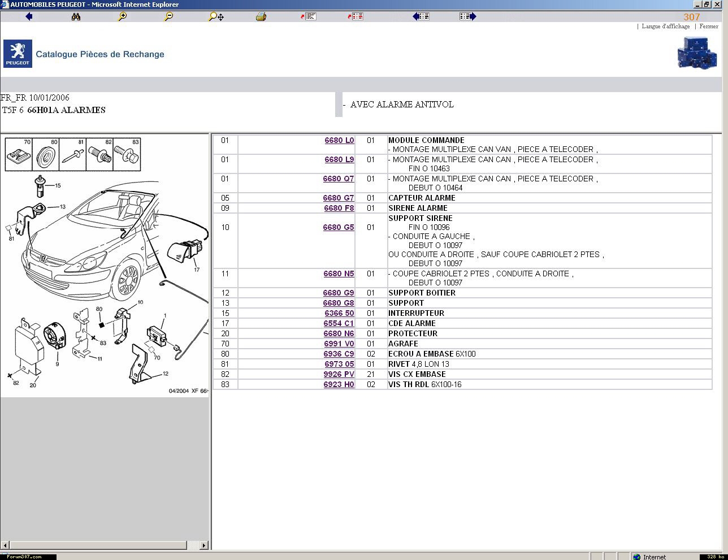Click the bracket part labeled 12 in diagram
Screen dimensions: 728x560
141,364
